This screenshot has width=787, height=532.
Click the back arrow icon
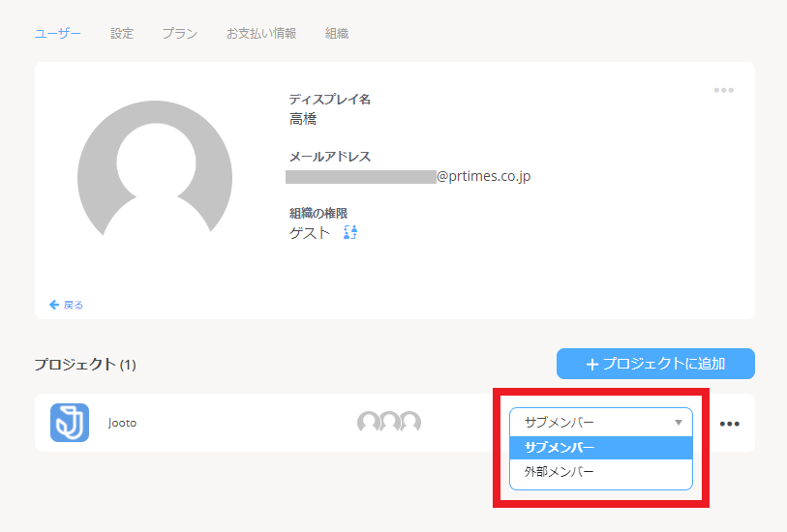coord(54,305)
